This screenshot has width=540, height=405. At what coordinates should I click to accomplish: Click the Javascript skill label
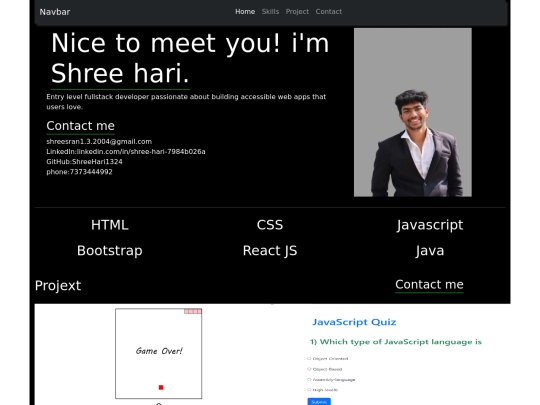coord(429,225)
